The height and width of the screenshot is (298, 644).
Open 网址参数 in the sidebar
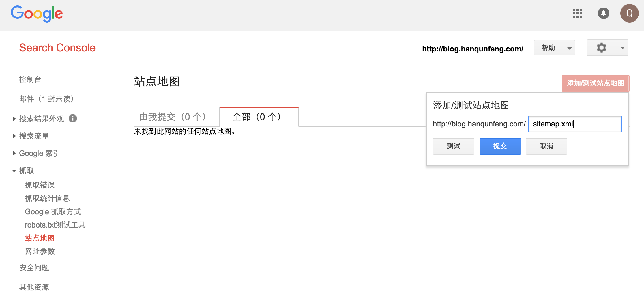point(40,252)
